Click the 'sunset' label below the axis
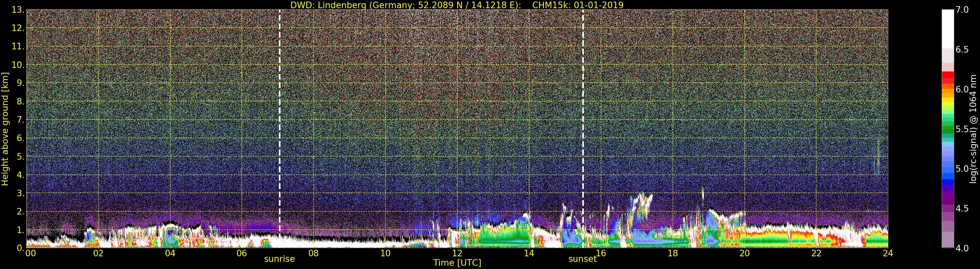 click(583, 259)
